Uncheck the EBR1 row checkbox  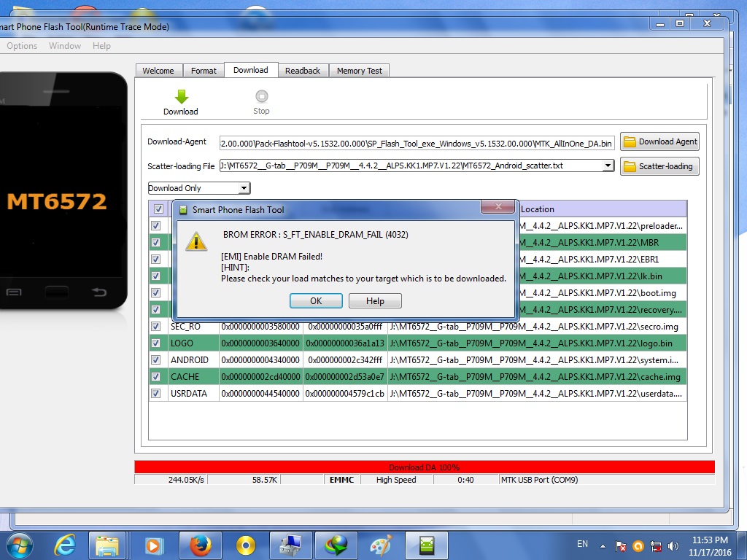156,259
